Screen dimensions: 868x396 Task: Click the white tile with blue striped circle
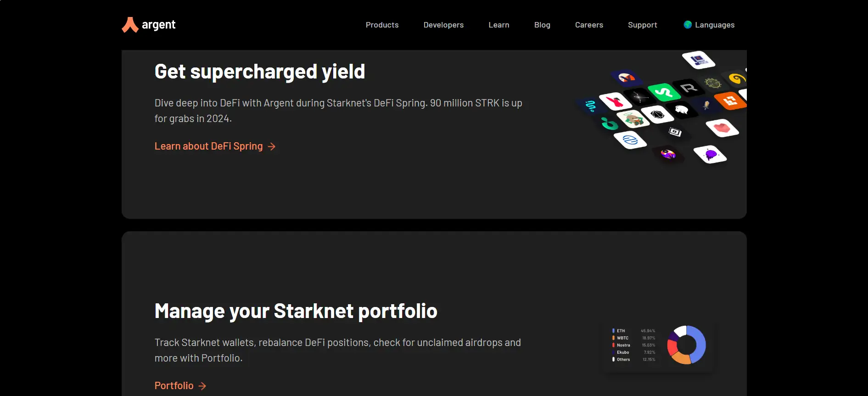(x=631, y=139)
